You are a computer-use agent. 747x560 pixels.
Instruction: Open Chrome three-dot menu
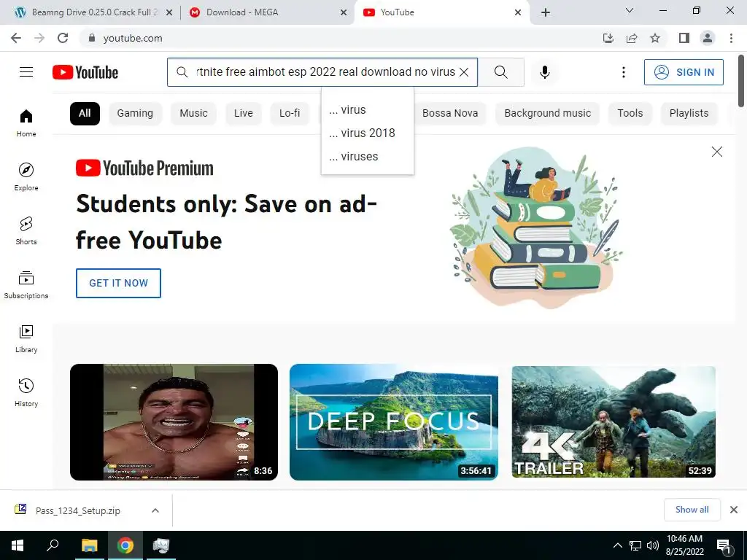tap(731, 38)
